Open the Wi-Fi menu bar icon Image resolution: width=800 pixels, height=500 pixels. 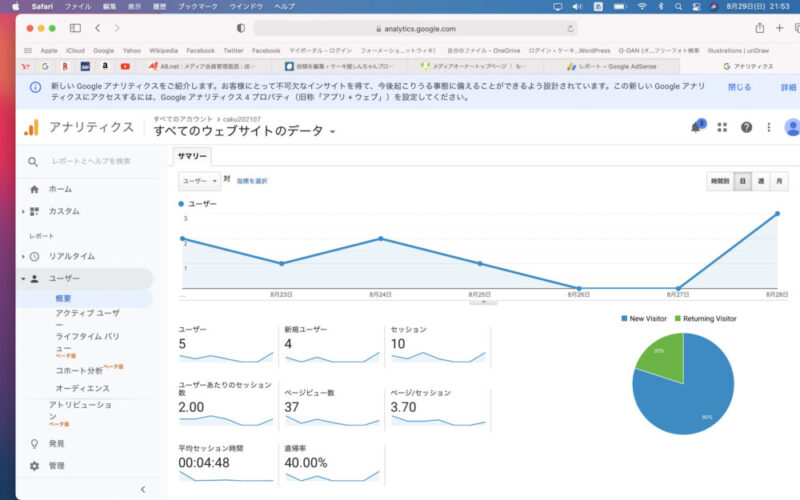point(642,7)
